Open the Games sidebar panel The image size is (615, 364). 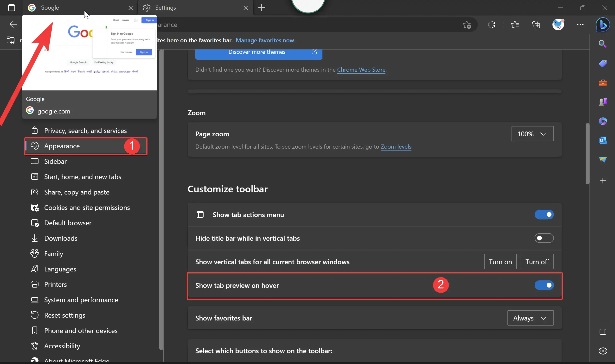(603, 102)
